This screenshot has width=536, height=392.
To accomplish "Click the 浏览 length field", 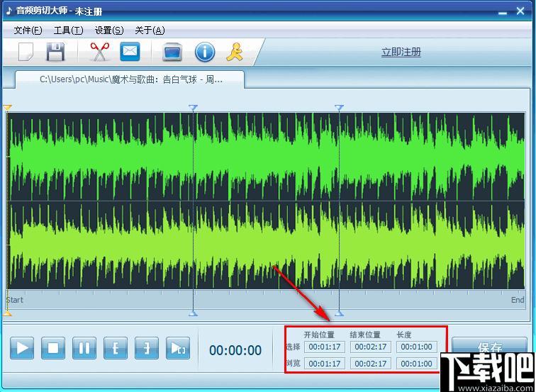I will click(x=417, y=364).
